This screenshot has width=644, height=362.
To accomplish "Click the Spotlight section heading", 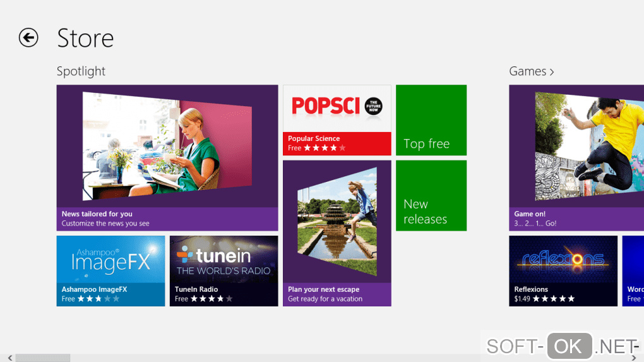I will pos(81,71).
